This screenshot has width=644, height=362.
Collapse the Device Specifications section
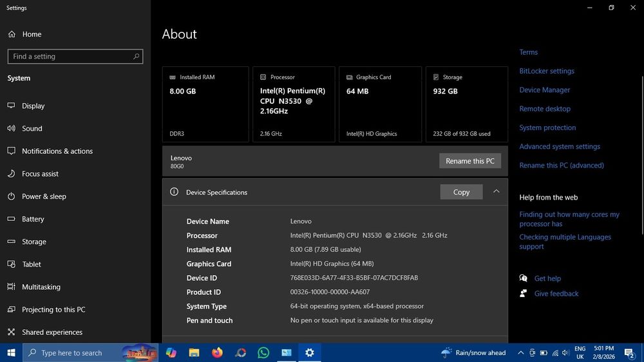pos(496,191)
